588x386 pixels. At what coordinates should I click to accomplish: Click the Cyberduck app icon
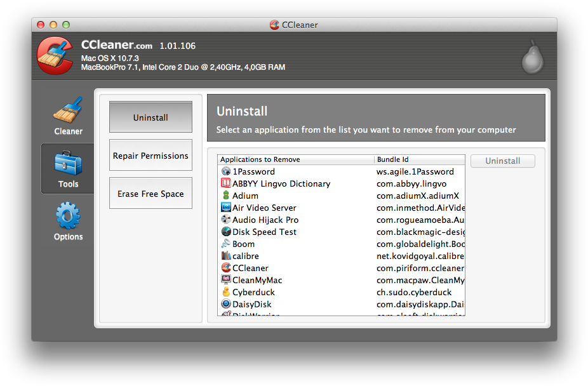pos(226,291)
